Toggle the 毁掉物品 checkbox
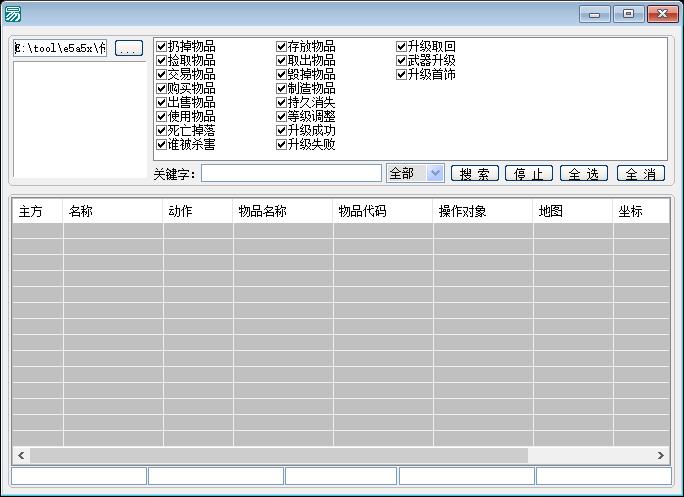Image resolution: width=684 pixels, height=497 pixels. pyautogui.click(x=281, y=74)
